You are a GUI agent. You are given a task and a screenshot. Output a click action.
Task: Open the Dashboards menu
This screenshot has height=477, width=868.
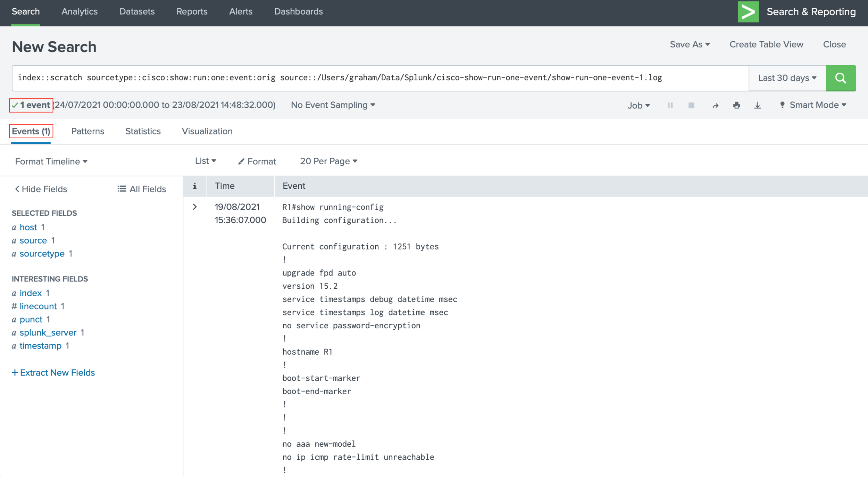click(x=298, y=11)
